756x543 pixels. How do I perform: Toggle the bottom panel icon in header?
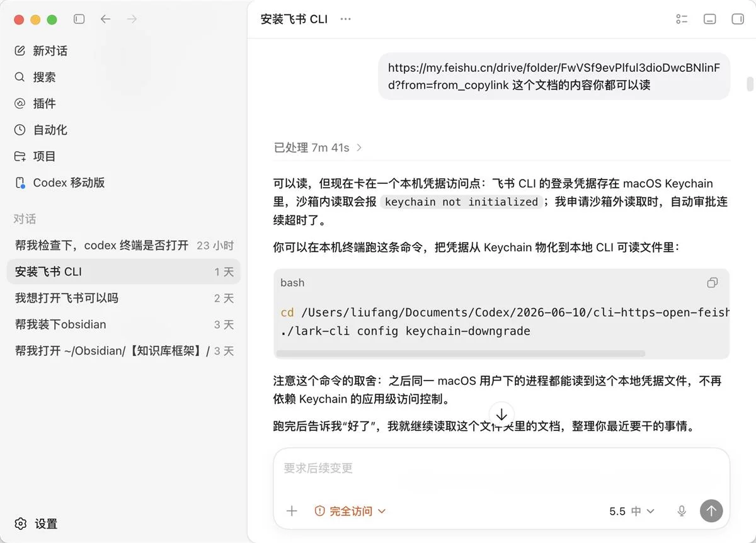[x=710, y=20]
